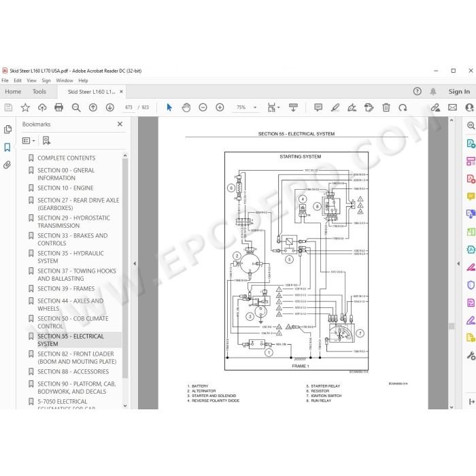Select SECTION 39 - FRAMES bookmark
Viewport: 476px width, 476px height.
point(66,289)
